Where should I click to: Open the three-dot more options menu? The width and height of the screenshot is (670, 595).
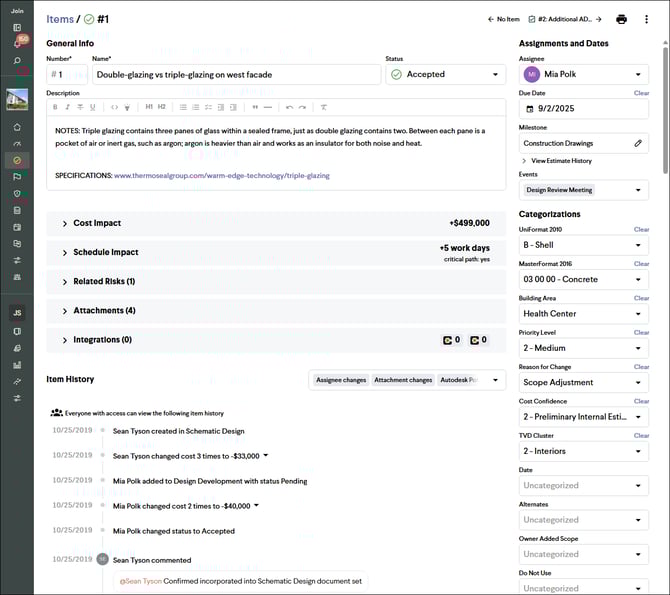tap(647, 19)
